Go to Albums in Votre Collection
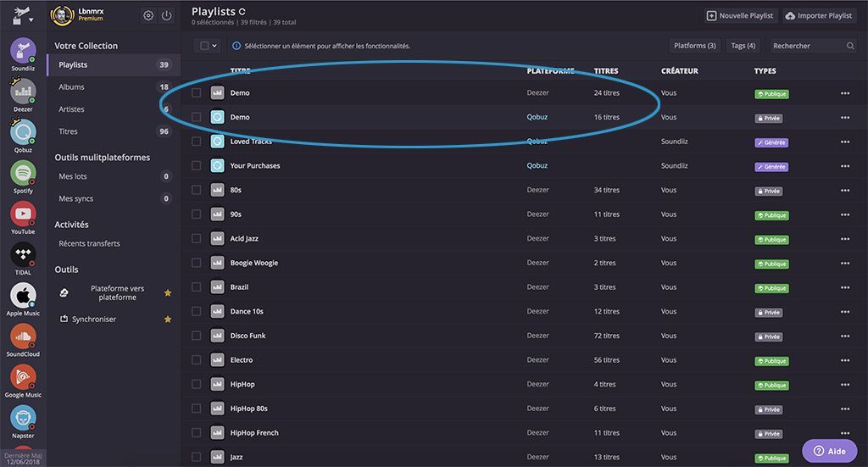Viewport: 868px width, 467px height. [72, 87]
